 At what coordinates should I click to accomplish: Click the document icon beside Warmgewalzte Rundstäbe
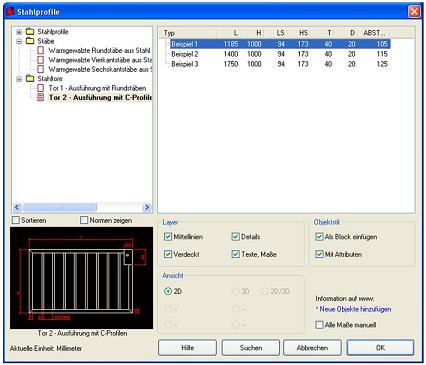(40, 50)
